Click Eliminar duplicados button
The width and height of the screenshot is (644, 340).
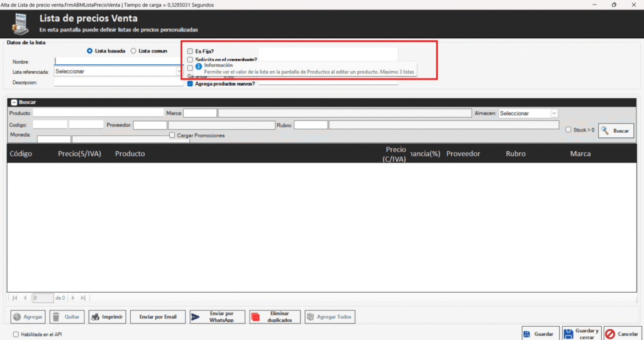[274, 317]
